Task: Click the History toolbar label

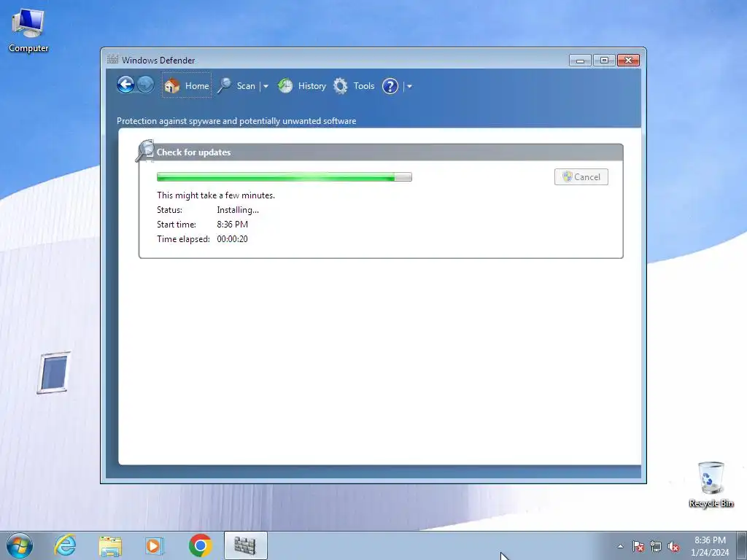Action: [x=312, y=86]
